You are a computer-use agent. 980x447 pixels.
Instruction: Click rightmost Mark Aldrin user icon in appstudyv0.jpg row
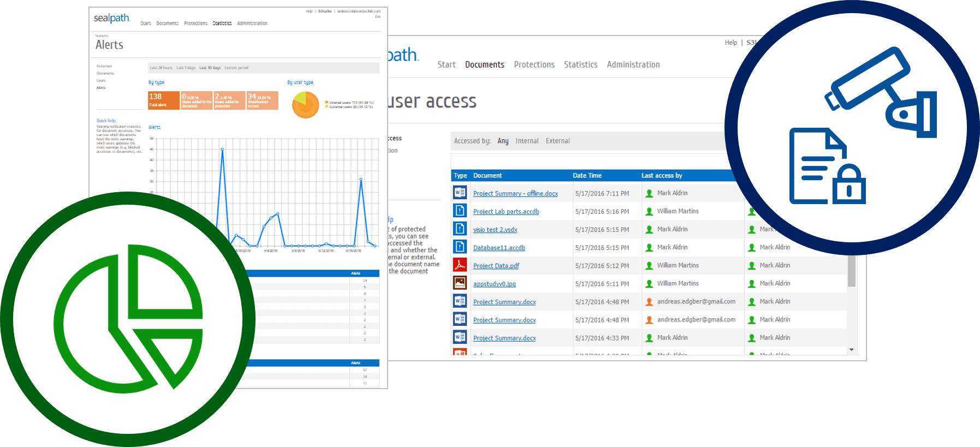pos(752,283)
